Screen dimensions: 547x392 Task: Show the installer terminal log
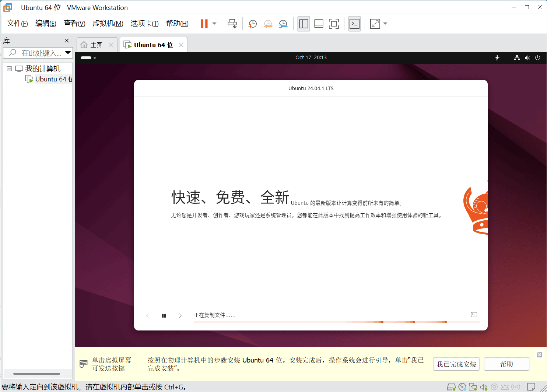click(474, 315)
